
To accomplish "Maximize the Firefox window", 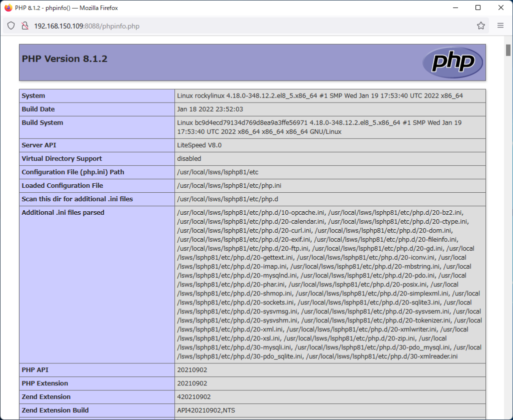I will (x=478, y=8).
